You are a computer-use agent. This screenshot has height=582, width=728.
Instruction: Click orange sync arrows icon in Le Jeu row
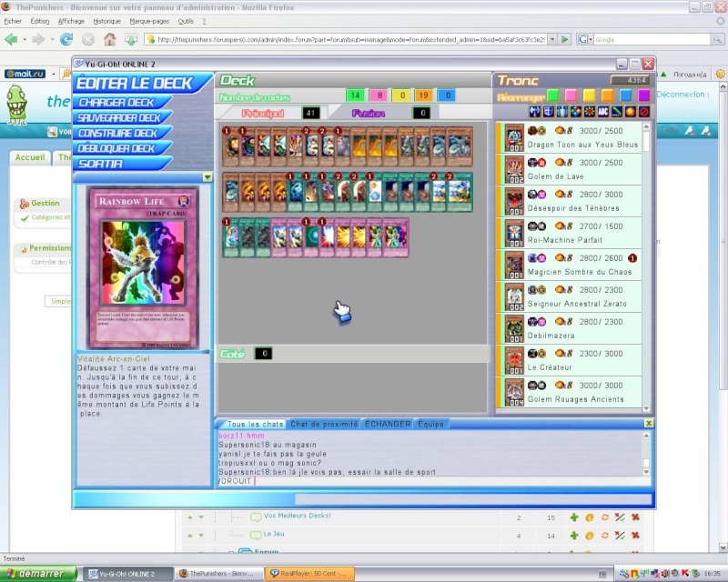pyautogui.click(x=605, y=535)
